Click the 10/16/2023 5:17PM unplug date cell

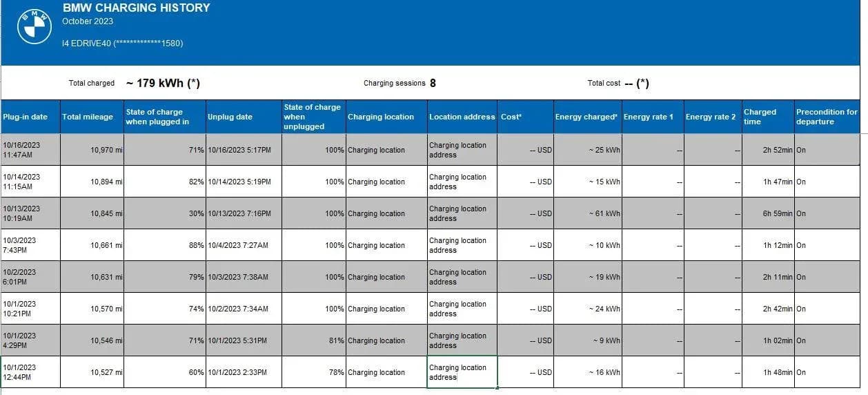click(x=244, y=150)
